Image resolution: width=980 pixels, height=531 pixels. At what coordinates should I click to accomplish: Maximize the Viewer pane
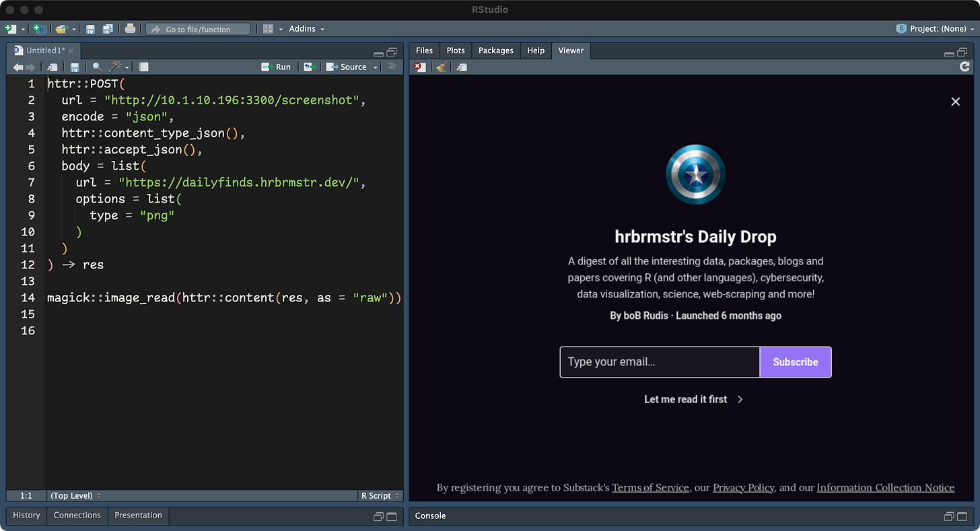(x=963, y=52)
